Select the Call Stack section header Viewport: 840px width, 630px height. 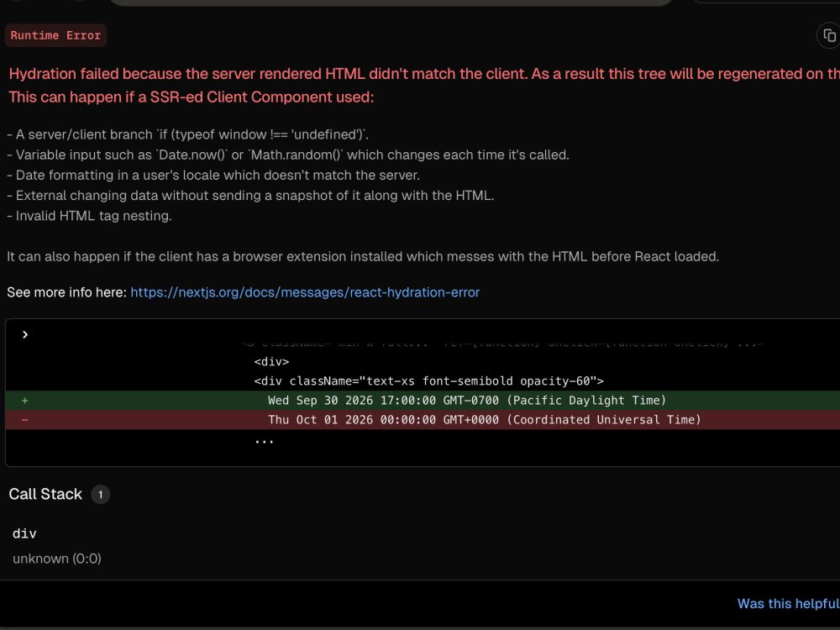pos(45,494)
